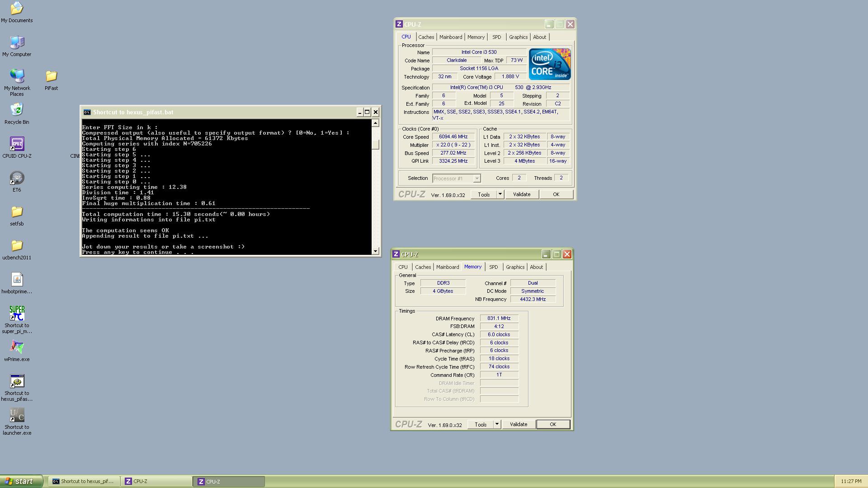Open the My Computer desktop icon
This screenshot has width=868, height=488.
click(x=17, y=42)
